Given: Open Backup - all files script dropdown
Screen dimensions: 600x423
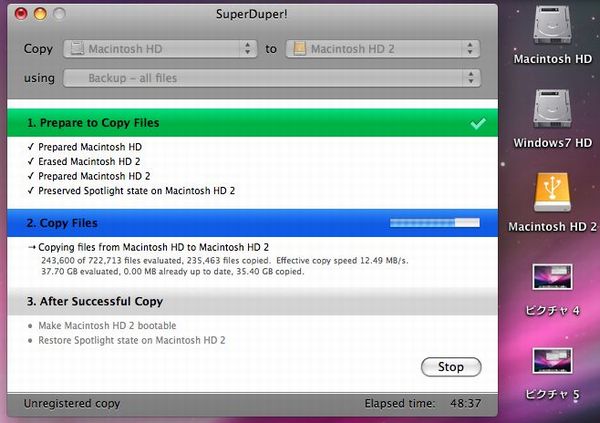Looking at the screenshot, I should [x=272, y=78].
